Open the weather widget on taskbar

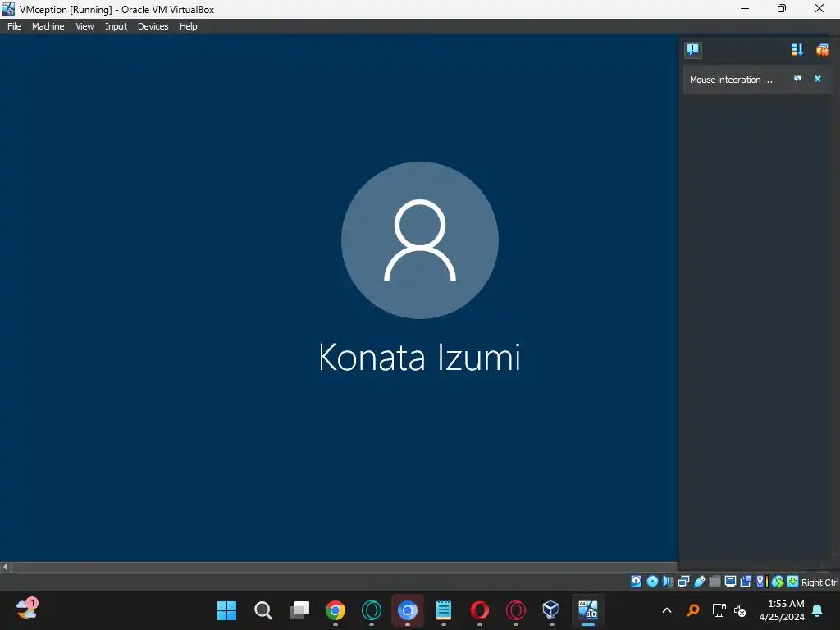click(x=26, y=609)
